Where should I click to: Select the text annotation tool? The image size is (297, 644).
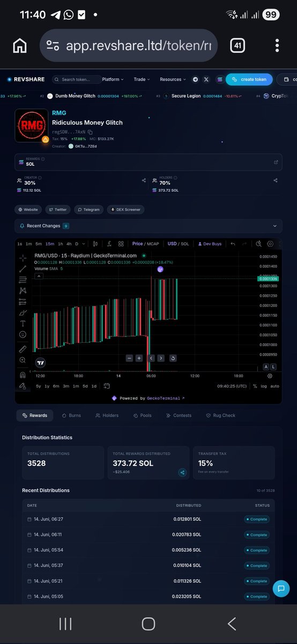[x=23, y=323]
